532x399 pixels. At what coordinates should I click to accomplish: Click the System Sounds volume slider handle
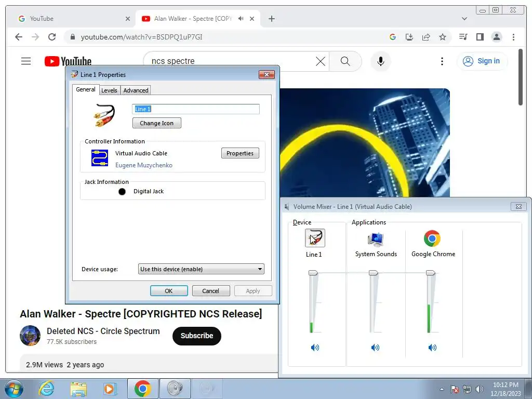point(373,273)
